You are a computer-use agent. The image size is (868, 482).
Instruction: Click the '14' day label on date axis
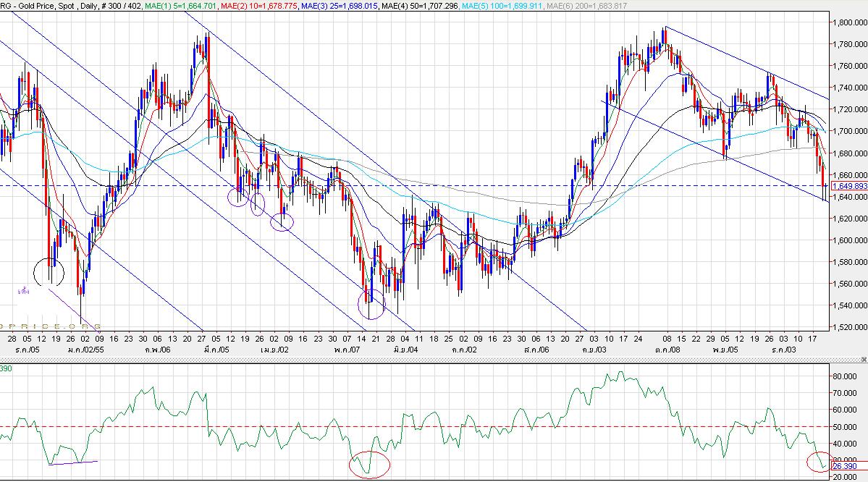tap(361, 339)
